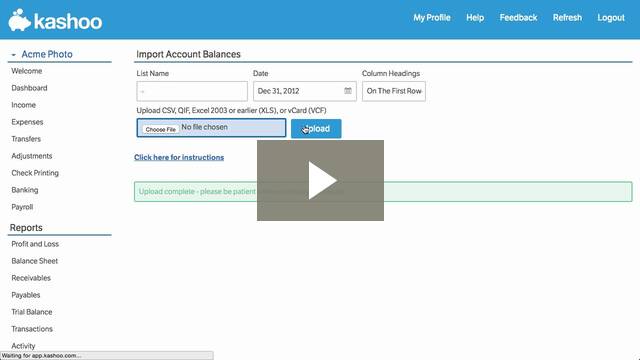Open the Click here for instructions link
Viewport: 640px width, 360px height.
point(179,157)
